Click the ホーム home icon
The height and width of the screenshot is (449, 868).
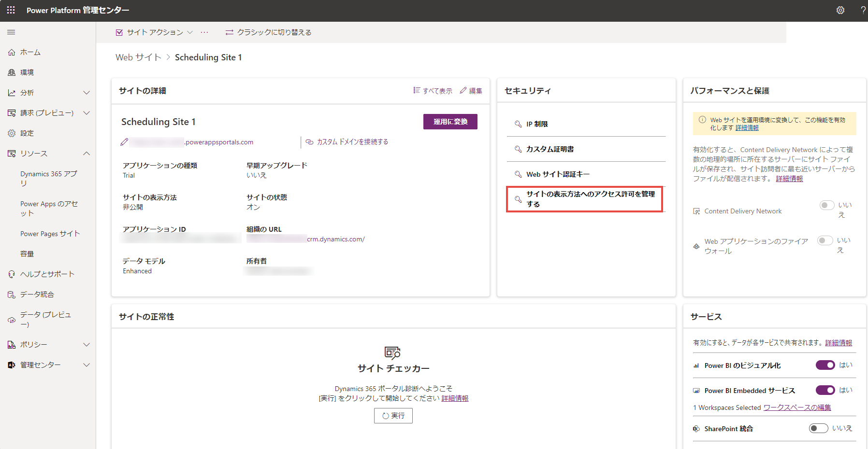12,52
